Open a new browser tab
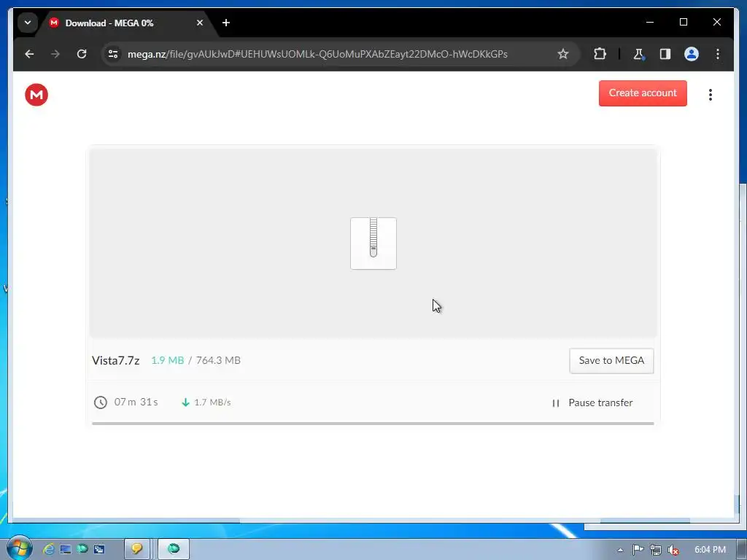 (226, 23)
